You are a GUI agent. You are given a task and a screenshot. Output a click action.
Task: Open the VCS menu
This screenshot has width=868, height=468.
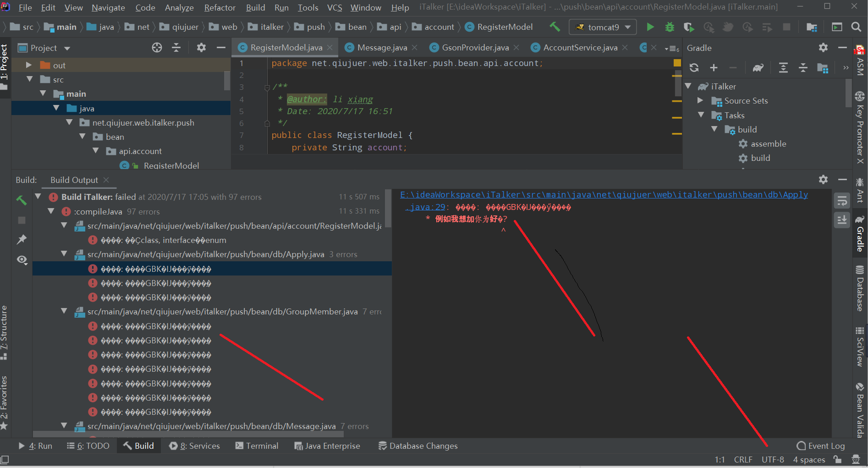(x=334, y=7)
